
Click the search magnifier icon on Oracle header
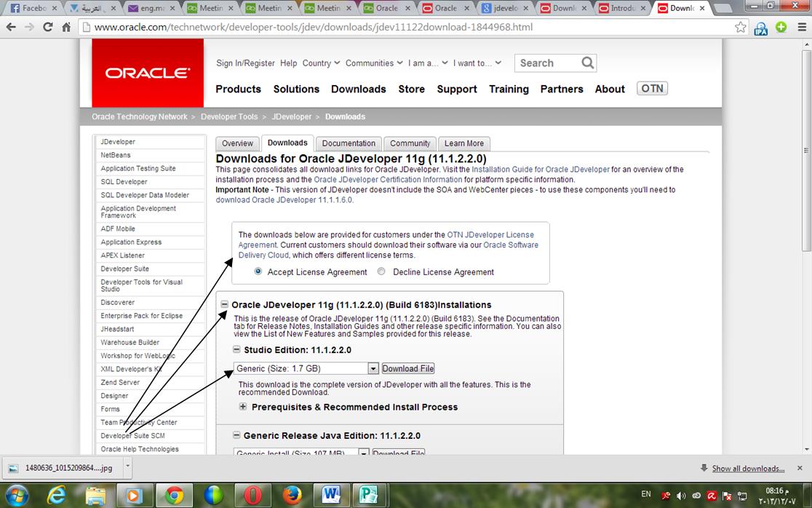[x=588, y=63]
